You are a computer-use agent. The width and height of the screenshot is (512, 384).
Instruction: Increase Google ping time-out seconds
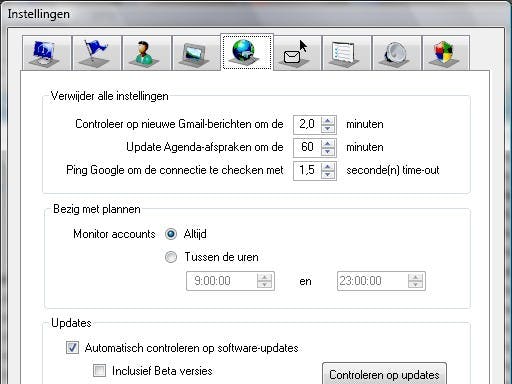[x=328, y=167]
